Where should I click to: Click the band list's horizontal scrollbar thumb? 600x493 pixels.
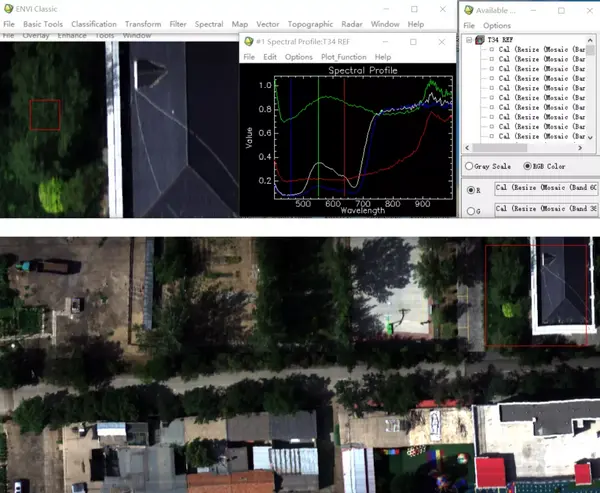[x=500, y=148]
